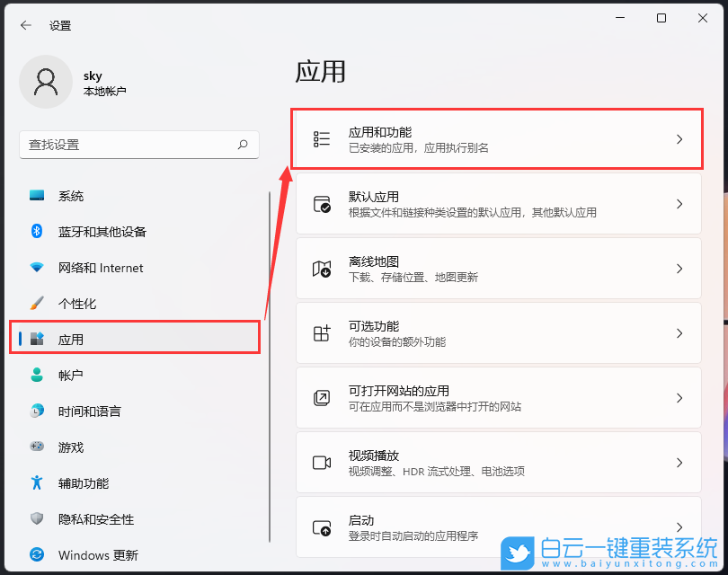Click the 默认应用 checkmark icon
The width and height of the screenshot is (728, 575).
(321, 203)
